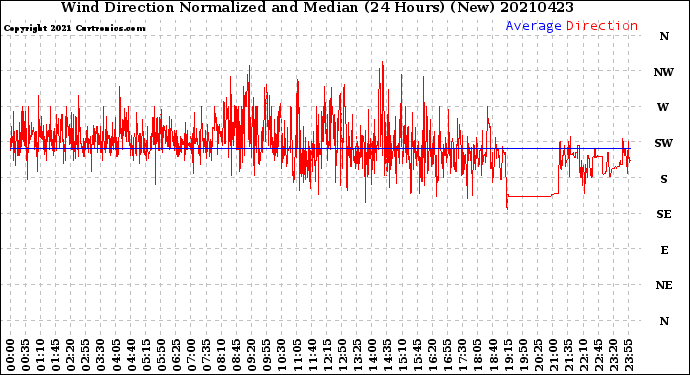Click the 19:15 time label
This screenshot has width=690, height=375.
(x=508, y=355)
